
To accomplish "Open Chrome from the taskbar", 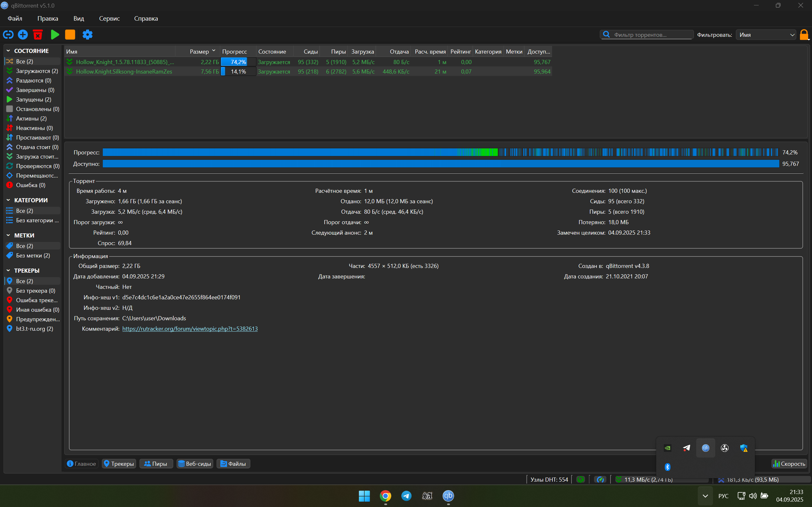I will 386,496.
